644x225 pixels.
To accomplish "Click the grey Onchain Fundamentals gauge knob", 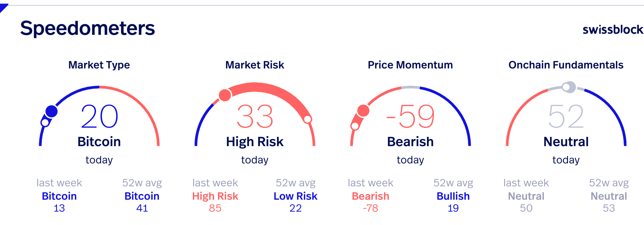I will pyautogui.click(x=569, y=87).
